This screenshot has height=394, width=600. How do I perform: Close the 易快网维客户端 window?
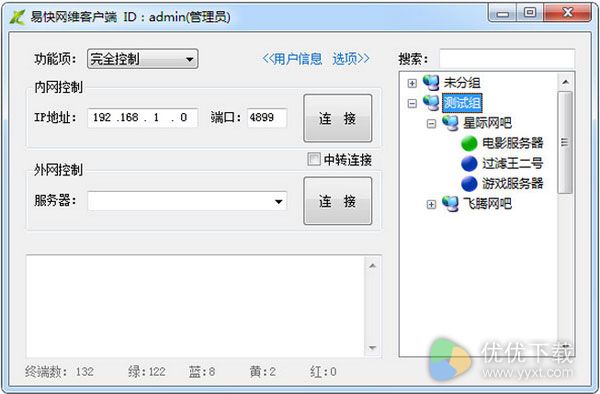(567, 13)
